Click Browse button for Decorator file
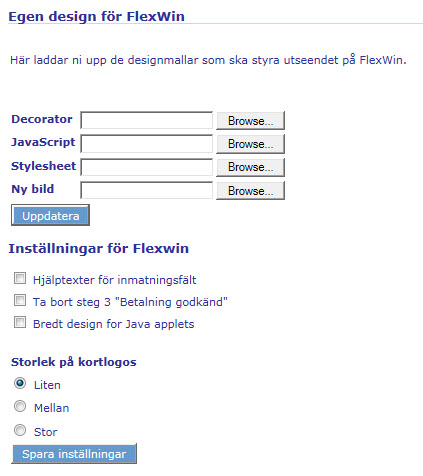 250,121
